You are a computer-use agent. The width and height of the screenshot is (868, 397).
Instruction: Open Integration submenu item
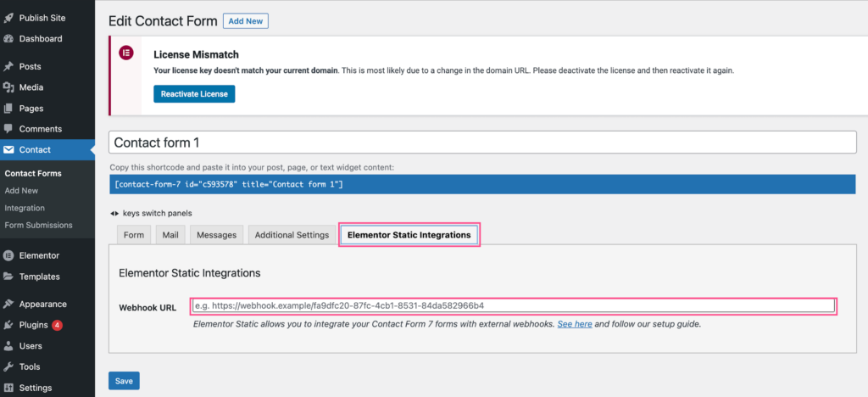click(x=25, y=208)
